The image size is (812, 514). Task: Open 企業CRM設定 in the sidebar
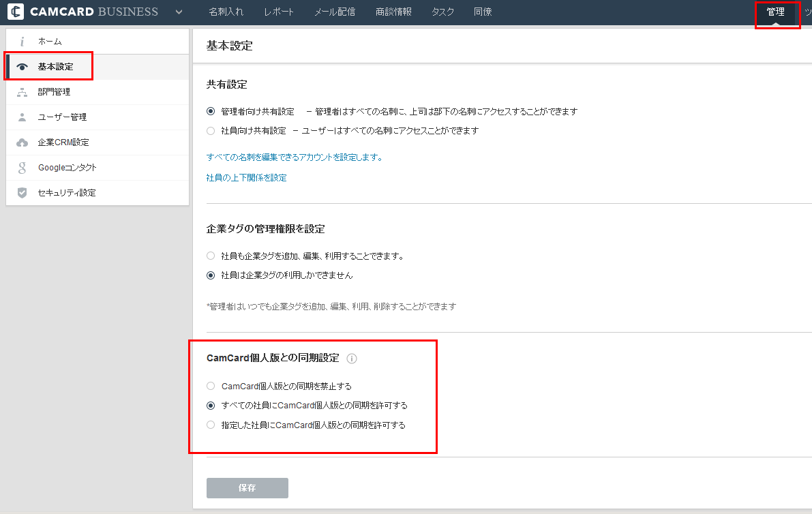(x=97, y=142)
